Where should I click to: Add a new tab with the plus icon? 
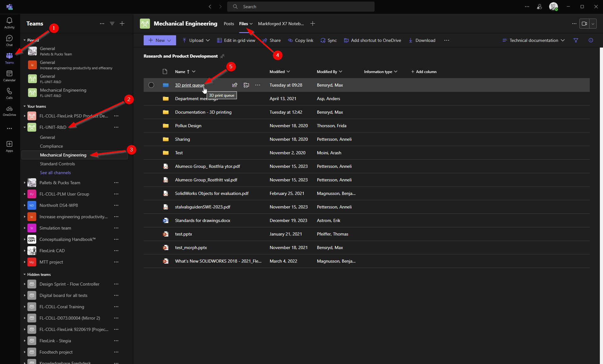[x=313, y=24]
